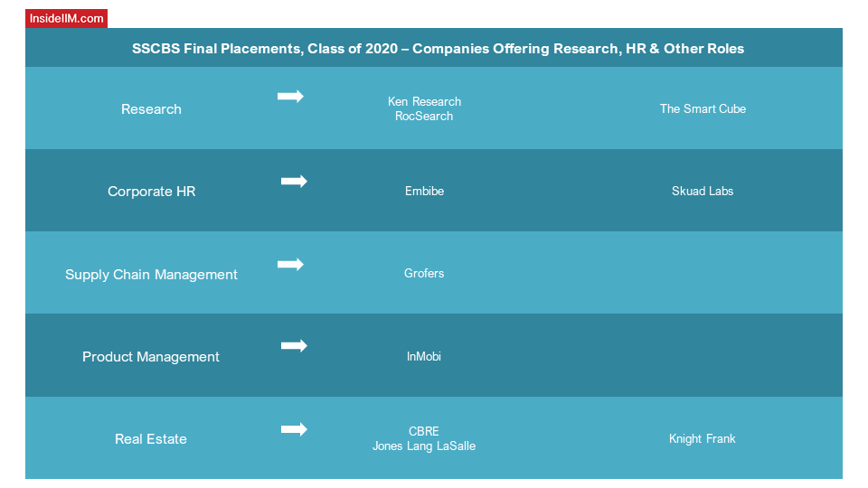Click the arrow next to Research

tap(290, 97)
